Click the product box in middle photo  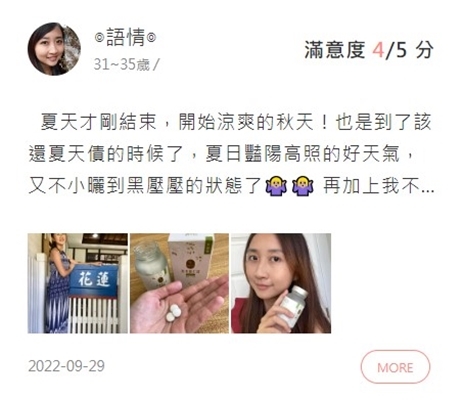pos(191,260)
